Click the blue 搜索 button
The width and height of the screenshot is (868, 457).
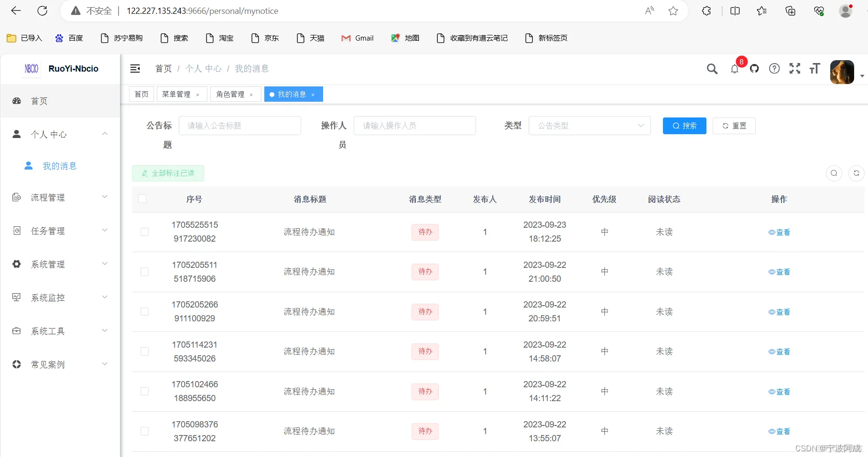coord(684,126)
